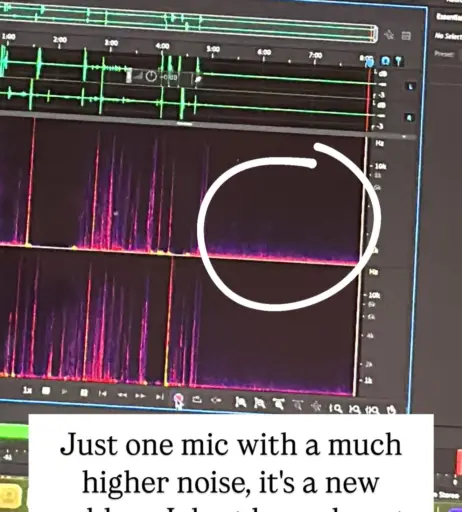462x512 pixels.
Task: Click the 2k label on the lower frequency scale
Action: (368, 364)
